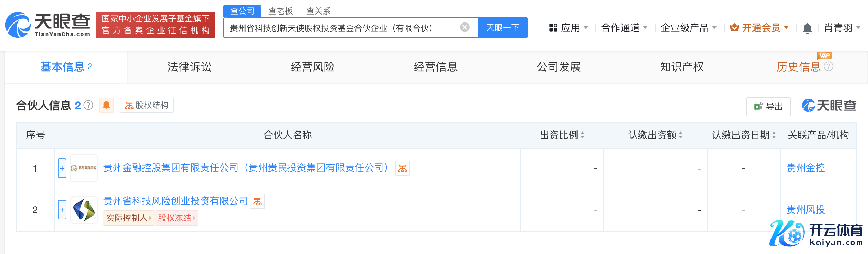Click the 历史信息 help question icon
The height and width of the screenshot is (254, 868).
click(x=829, y=66)
